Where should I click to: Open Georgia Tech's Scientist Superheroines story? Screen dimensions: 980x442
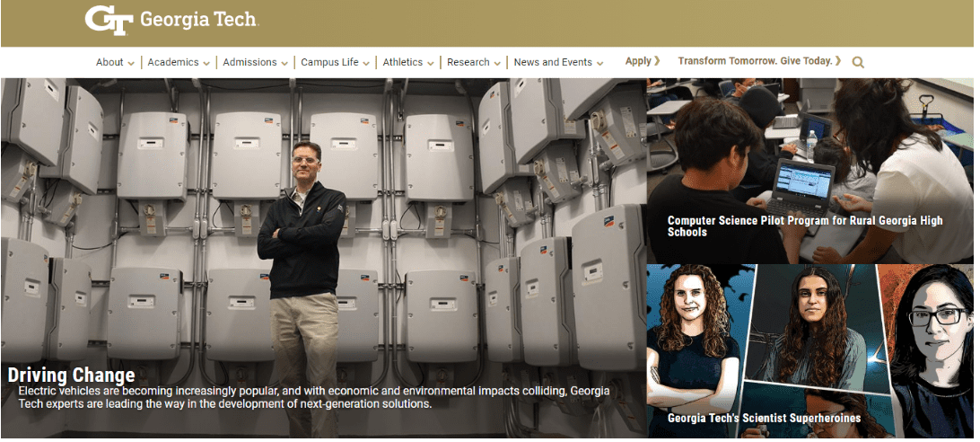[764, 418]
